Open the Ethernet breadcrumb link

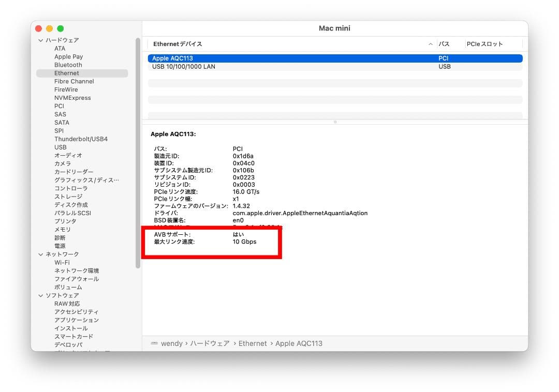(x=253, y=343)
